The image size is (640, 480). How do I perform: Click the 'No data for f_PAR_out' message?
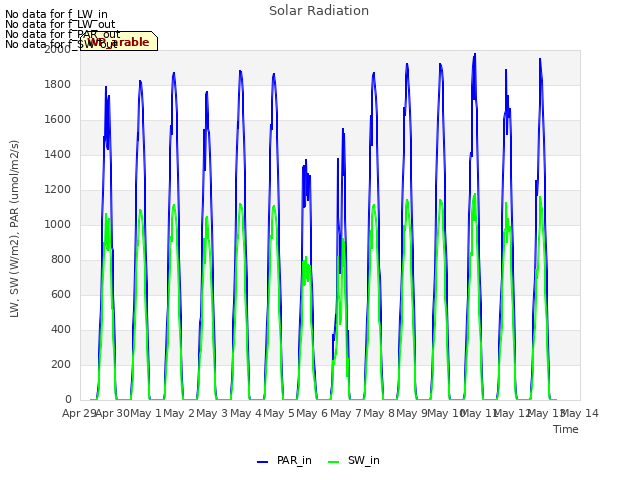62,34
